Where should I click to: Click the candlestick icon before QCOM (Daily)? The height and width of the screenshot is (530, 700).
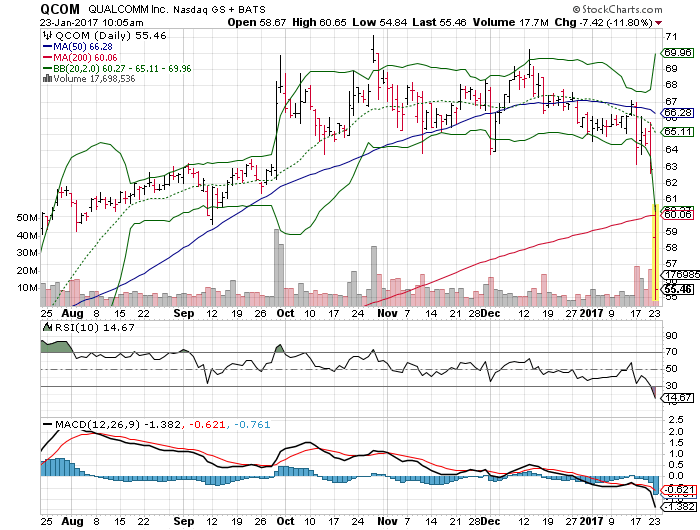pos(46,35)
